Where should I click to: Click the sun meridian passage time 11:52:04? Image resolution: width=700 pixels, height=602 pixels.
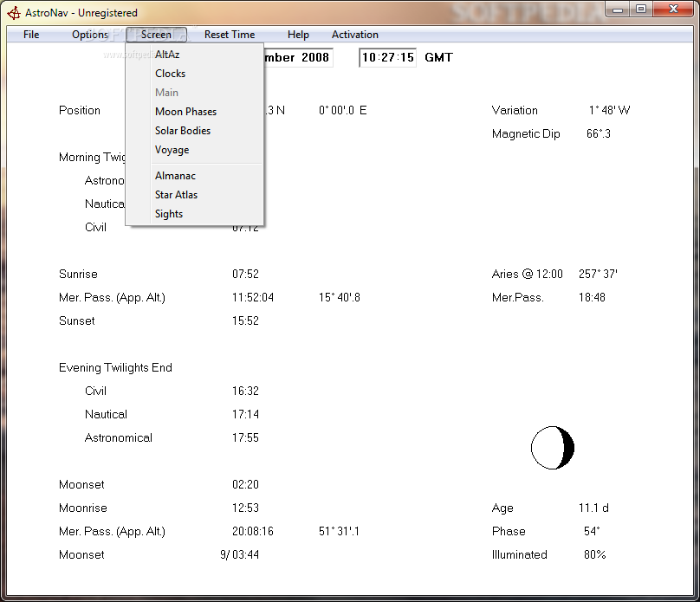point(253,298)
